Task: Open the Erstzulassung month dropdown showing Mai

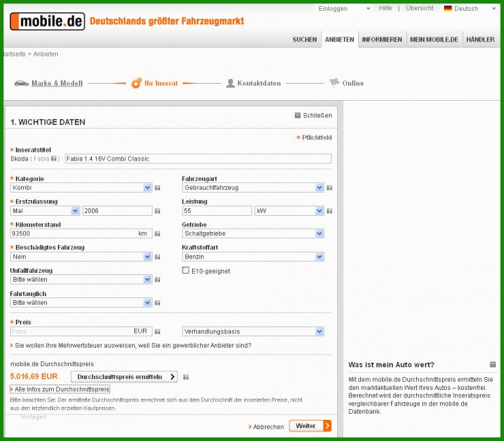Action: tap(45, 211)
